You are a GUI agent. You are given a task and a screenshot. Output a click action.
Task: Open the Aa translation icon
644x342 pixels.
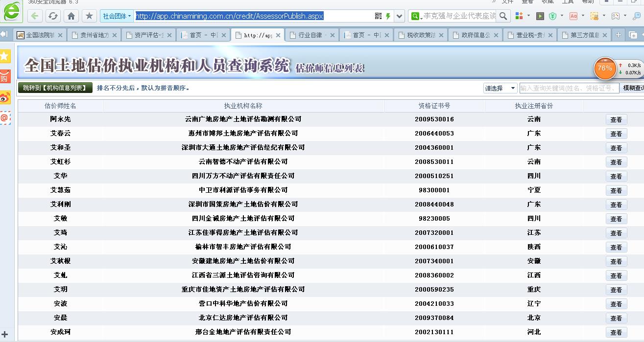tap(573, 16)
